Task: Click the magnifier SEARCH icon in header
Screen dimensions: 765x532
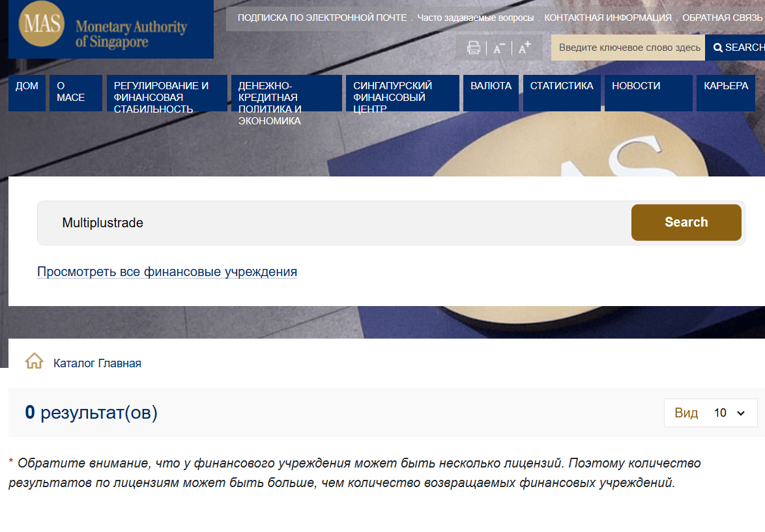Action: 717,46
